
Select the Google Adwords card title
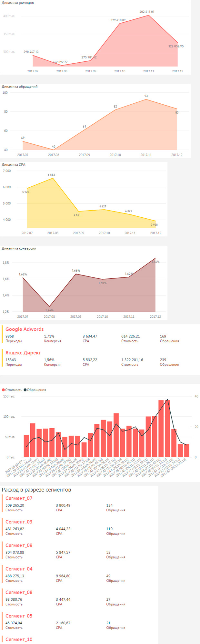pyautogui.click(x=25, y=329)
